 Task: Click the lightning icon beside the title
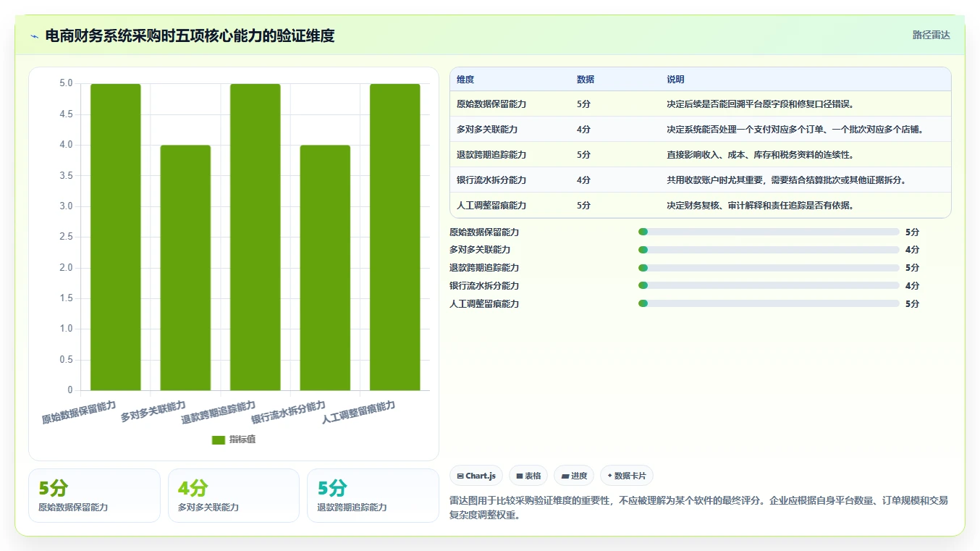pyautogui.click(x=35, y=36)
